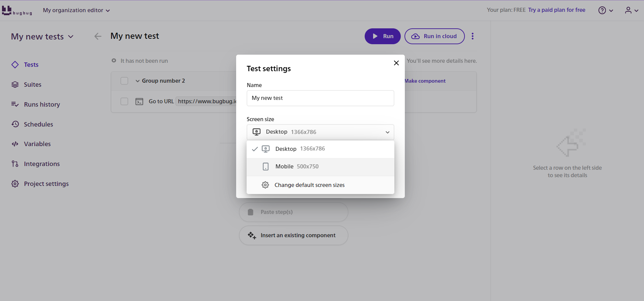Viewport: 644px width, 301px height.
Task: Click Try a paid plan for free link
Action: pyautogui.click(x=557, y=10)
